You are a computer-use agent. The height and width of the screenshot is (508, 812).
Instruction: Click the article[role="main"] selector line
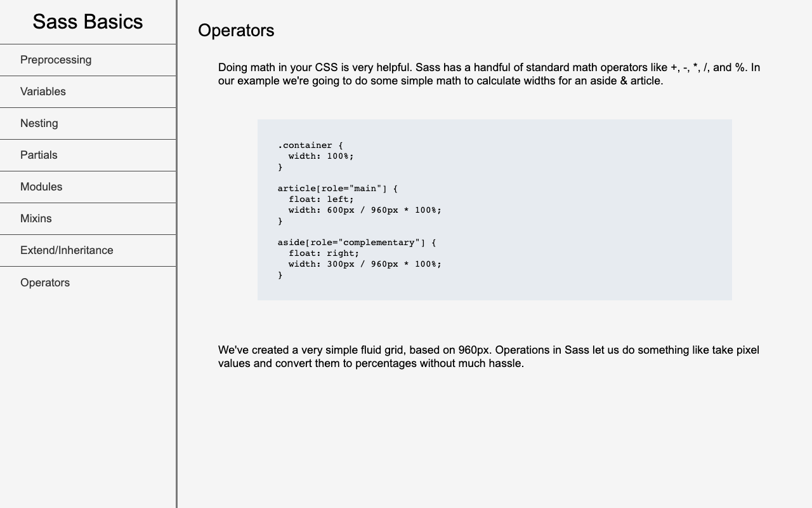[x=337, y=189]
